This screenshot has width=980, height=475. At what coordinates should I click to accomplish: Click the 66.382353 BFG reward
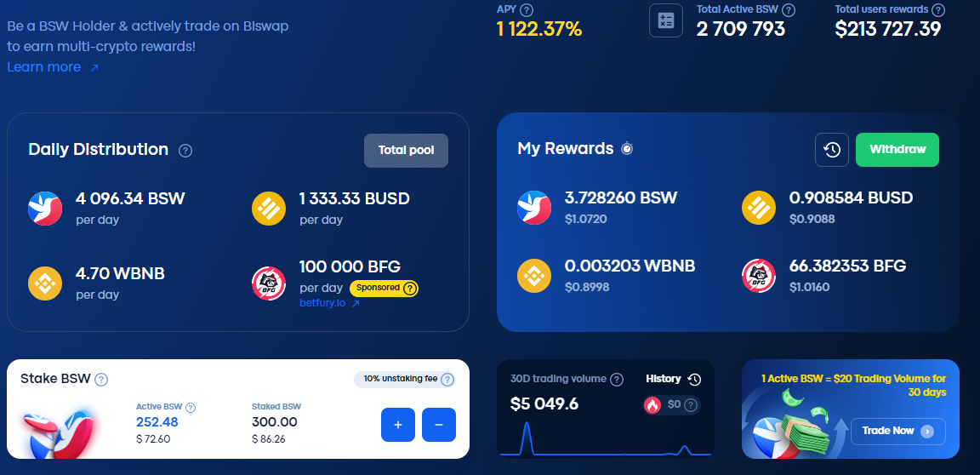847,266
